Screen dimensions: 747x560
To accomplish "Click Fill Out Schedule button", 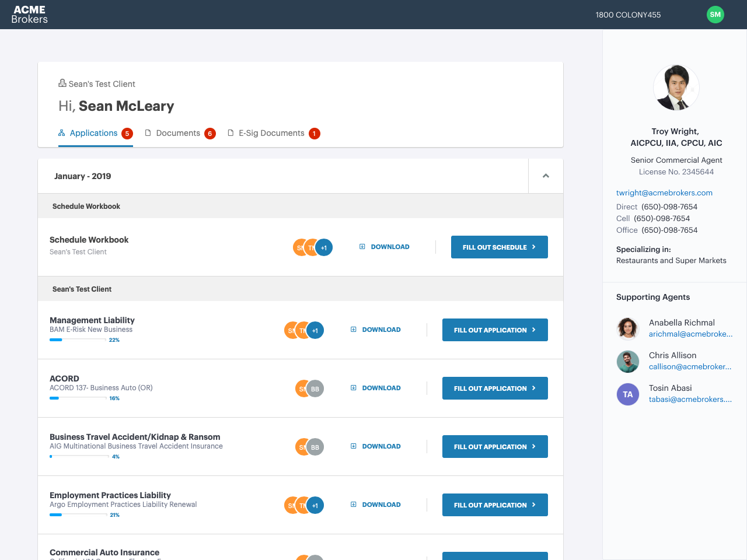I will (x=499, y=247).
